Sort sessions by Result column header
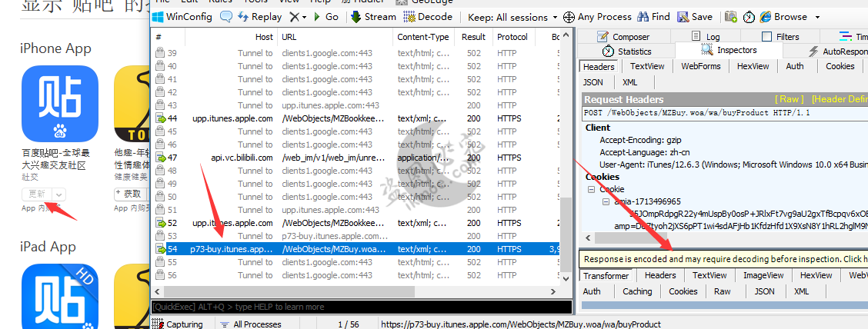 click(x=473, y=37)
